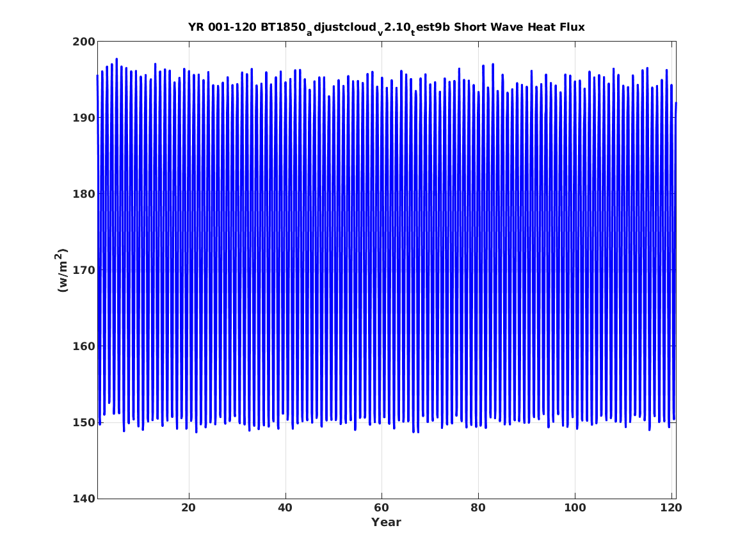Click the x-axis tick label '40'
The width and height of the screenshot is (747, 560).
pyautogui.click(x=285, y=508)
